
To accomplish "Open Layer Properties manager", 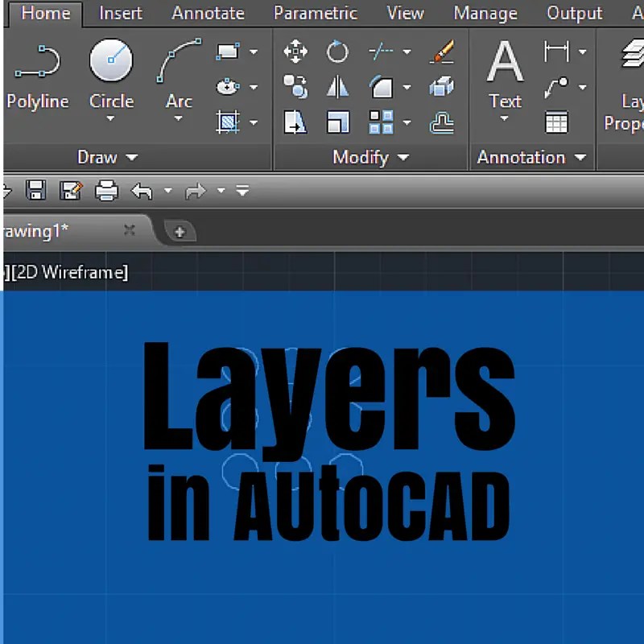I will coord(625,86).
